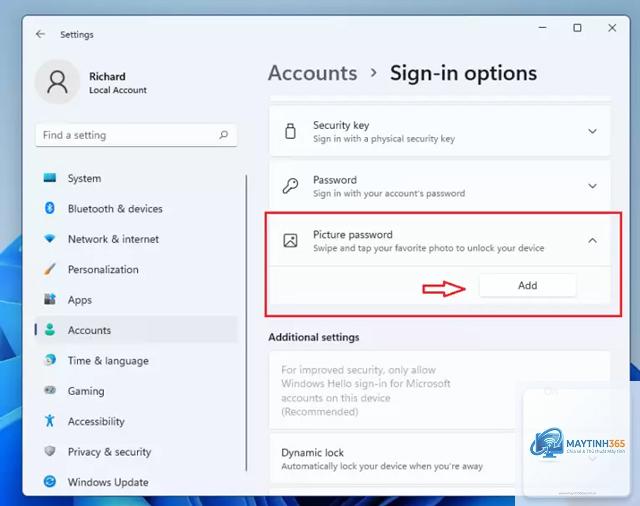Click the Personalization paintbrush icon
The width and height of the screenshot is (640, 506).
pos(50,269)
